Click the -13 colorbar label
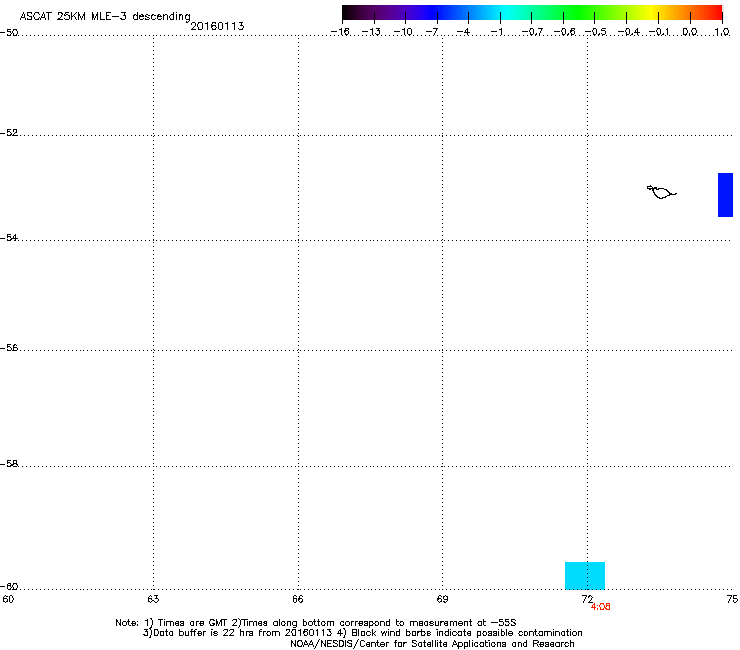This screenshot has width=740, height=650. pos(371,32)
